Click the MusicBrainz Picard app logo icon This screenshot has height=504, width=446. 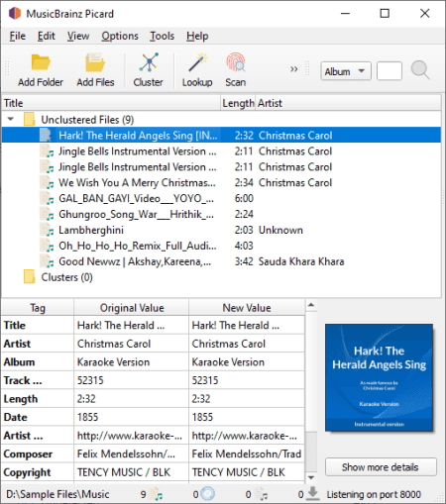coord(15,14)
